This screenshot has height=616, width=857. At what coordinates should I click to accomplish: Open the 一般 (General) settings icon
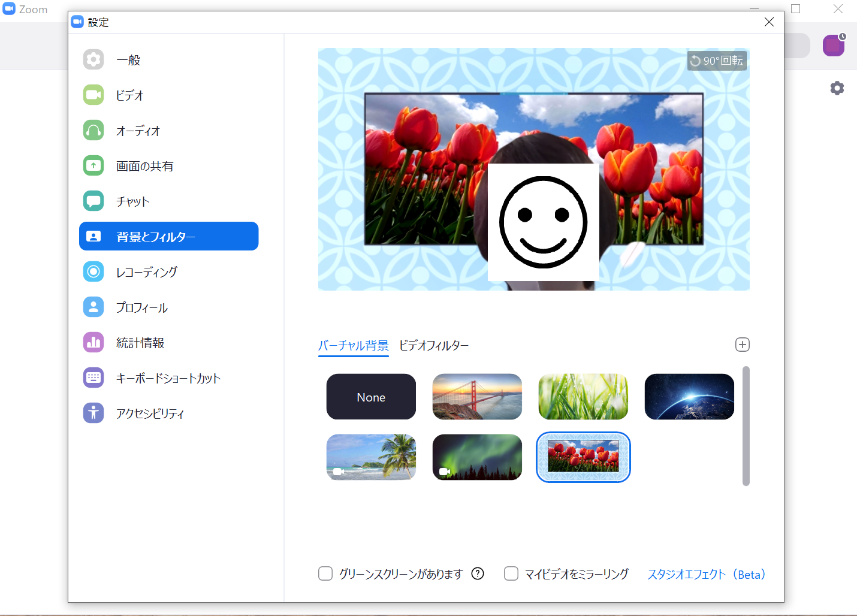[x=93, y=59]
